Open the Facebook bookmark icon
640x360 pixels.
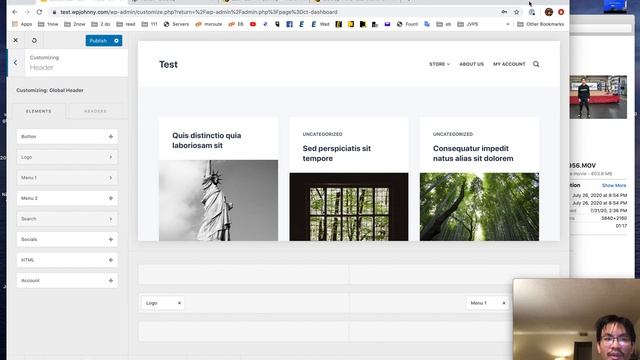point(289,24)
